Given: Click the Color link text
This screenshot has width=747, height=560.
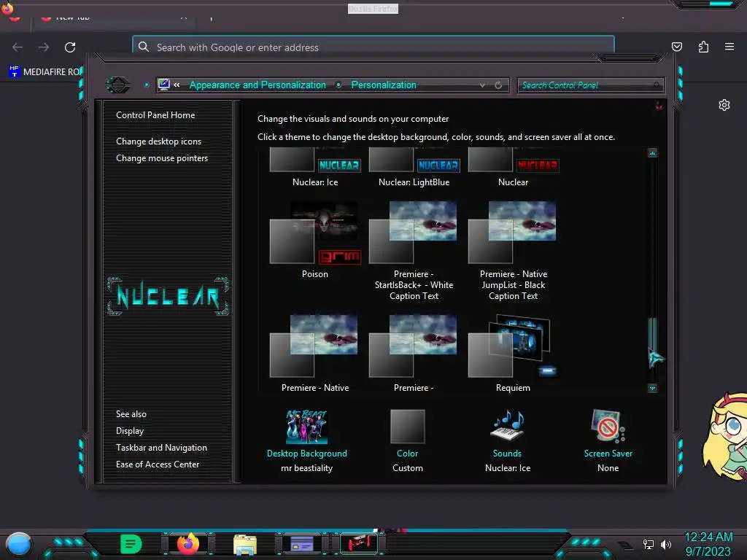Looking at the screenshot, I should (407, 454).
